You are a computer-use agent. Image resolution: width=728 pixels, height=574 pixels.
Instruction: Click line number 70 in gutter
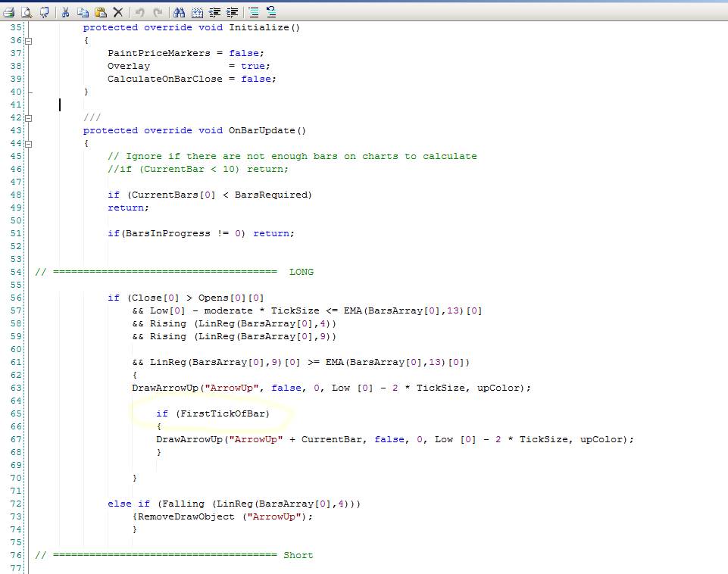pos(16,478)
